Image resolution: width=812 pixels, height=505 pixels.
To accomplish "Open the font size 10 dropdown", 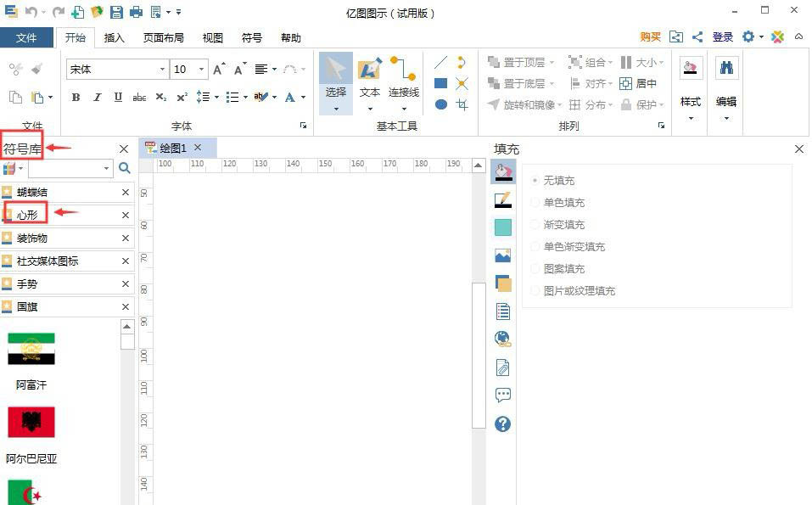I will 201,69.
